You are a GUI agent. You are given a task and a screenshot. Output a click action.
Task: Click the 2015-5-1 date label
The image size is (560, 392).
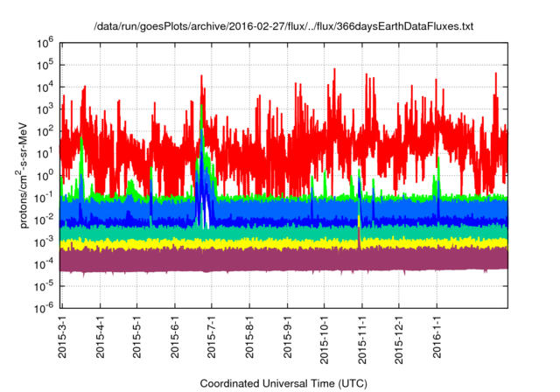click(x=136, y=337)
